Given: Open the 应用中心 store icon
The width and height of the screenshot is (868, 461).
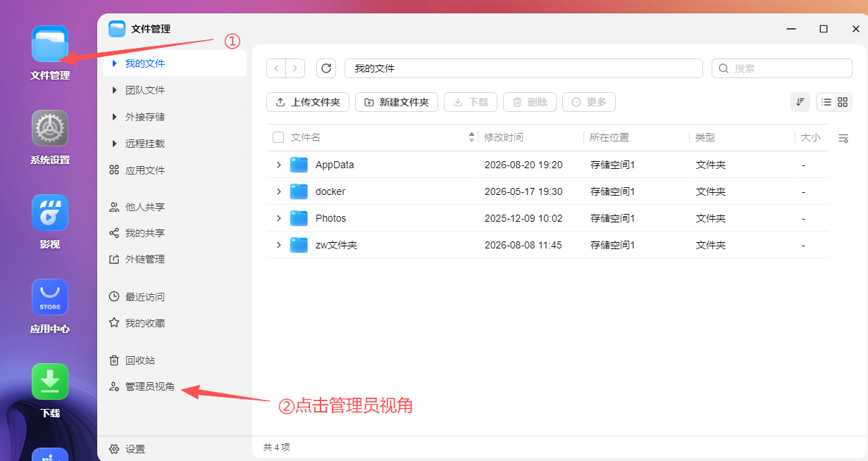Looking at the screenshot, I should point(50,297).
